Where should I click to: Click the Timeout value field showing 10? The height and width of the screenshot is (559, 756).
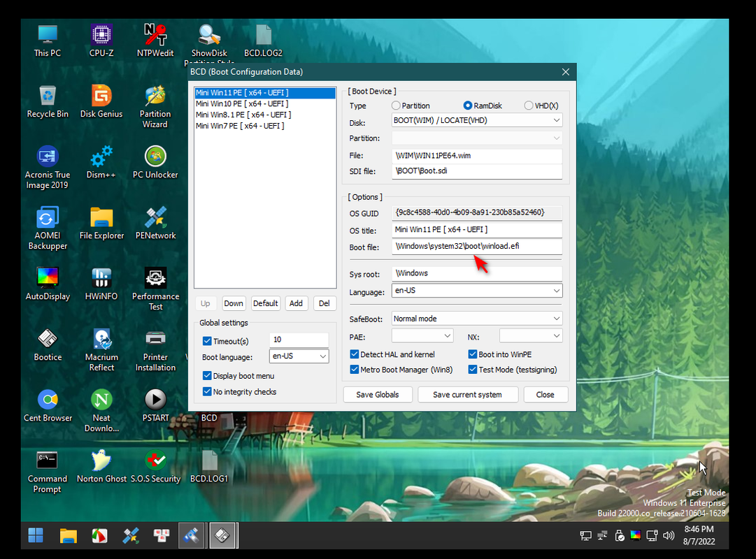coord(299,340)
